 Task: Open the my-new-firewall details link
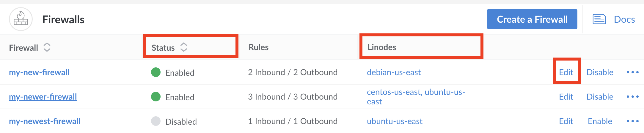tap(39, 72)
